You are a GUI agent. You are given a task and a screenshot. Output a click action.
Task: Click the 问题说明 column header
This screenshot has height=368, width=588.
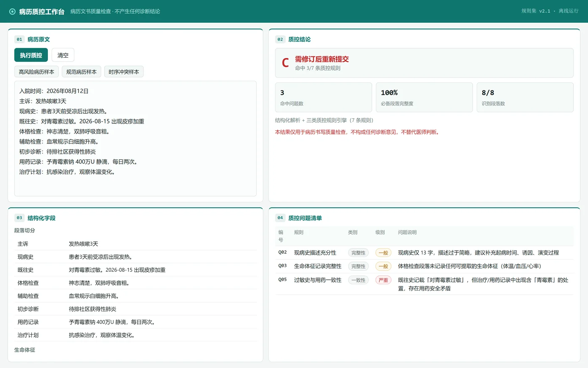(407, 232)
